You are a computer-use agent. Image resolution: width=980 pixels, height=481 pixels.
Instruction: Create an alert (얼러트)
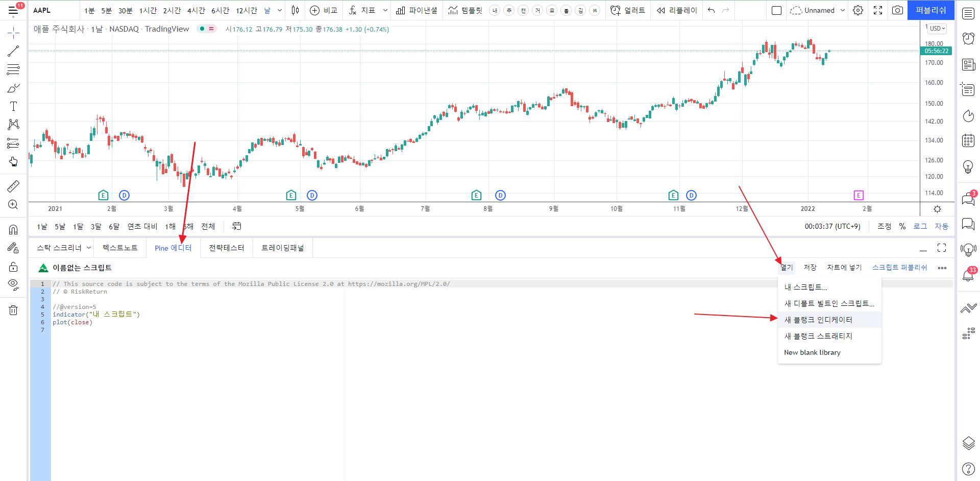628,10
